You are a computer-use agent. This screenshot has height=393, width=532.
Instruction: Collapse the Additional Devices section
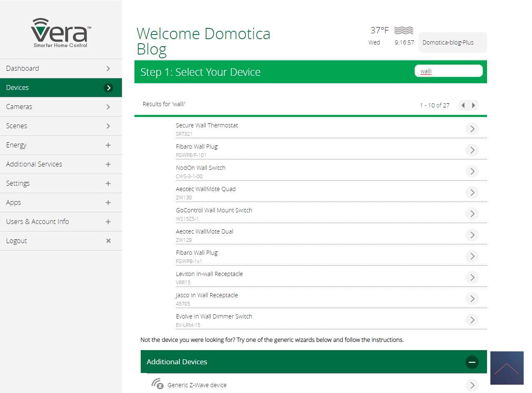472,362
